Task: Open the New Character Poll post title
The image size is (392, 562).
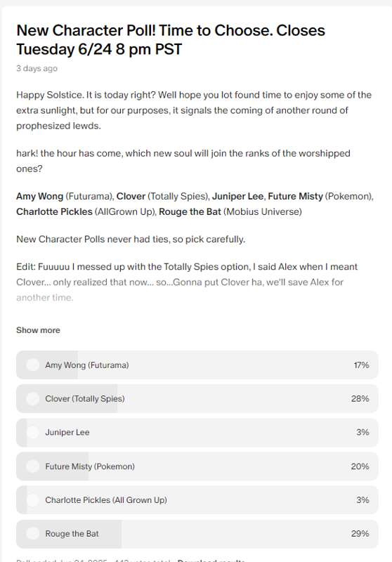Action: click(x=171, y=40)
